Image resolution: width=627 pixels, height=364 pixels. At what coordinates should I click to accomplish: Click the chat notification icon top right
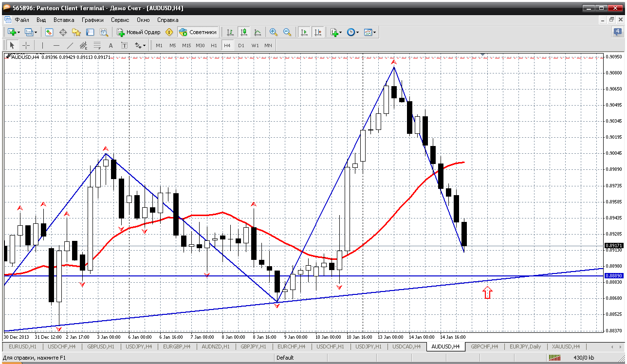(x=617, y=32)
